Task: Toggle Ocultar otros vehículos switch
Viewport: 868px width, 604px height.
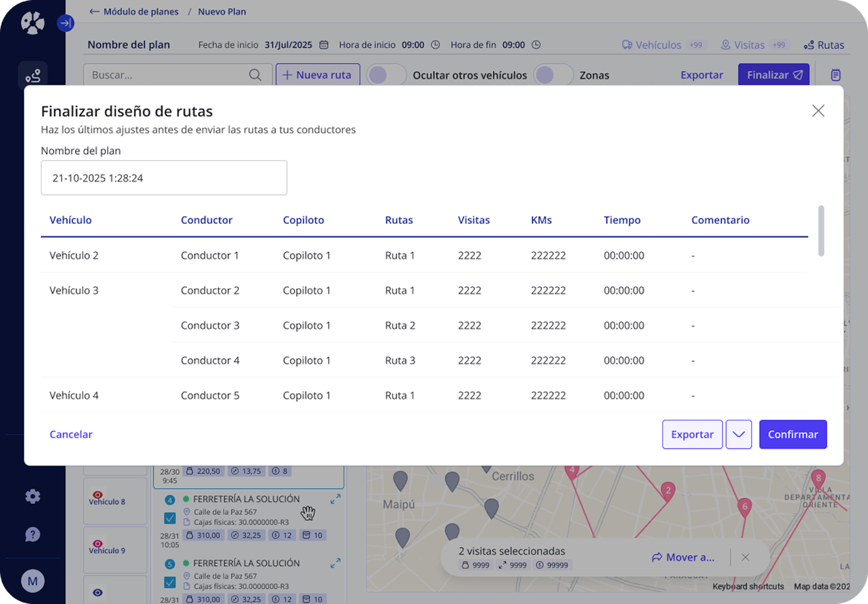Action: (x=386, y=75)
